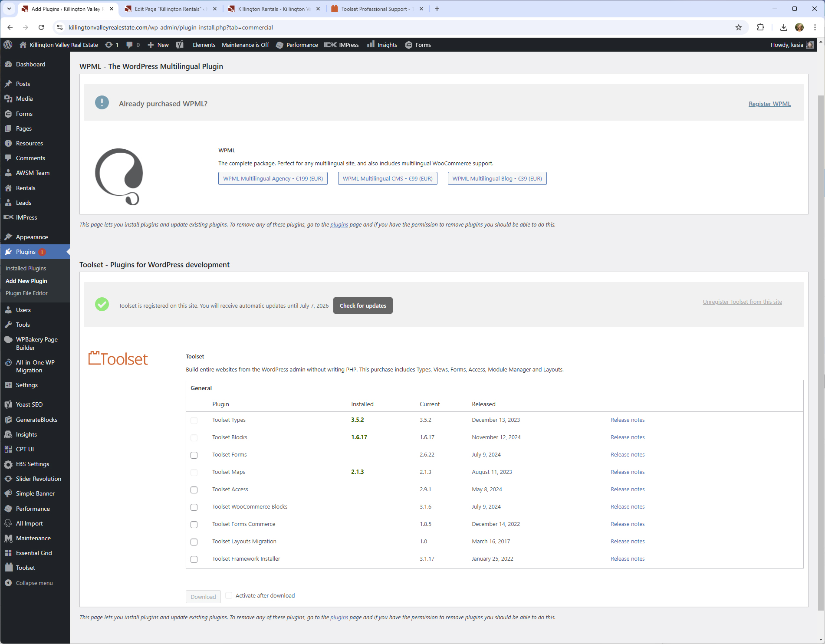Open comments bubble in admin bar

pos(133,45)
